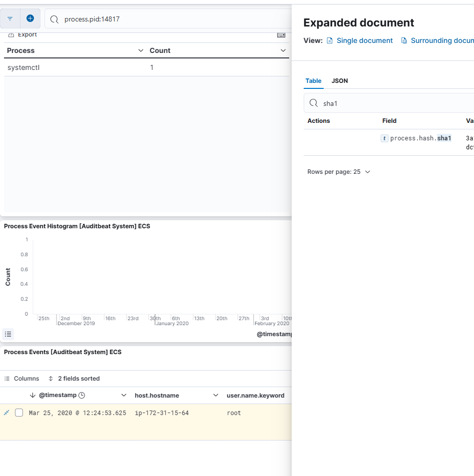
Task: Click the Columns button
Action: tap(21, 379)
